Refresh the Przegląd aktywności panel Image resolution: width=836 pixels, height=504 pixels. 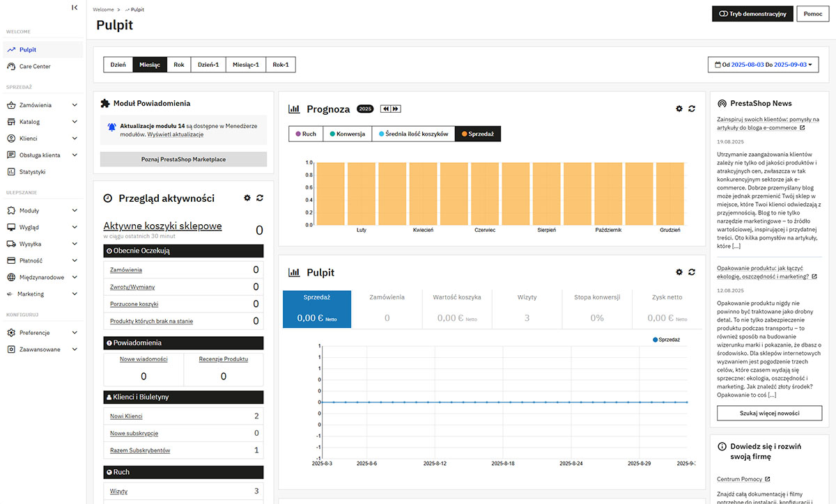tap(260, 198)
